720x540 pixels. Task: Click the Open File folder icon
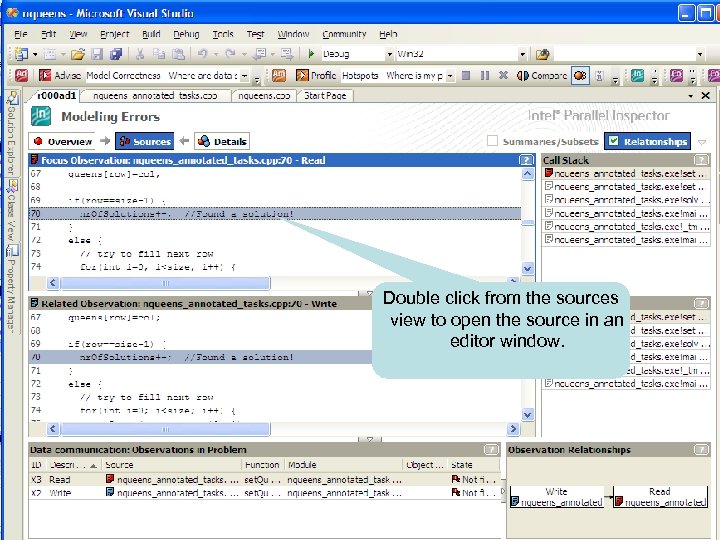click(78, 54)
